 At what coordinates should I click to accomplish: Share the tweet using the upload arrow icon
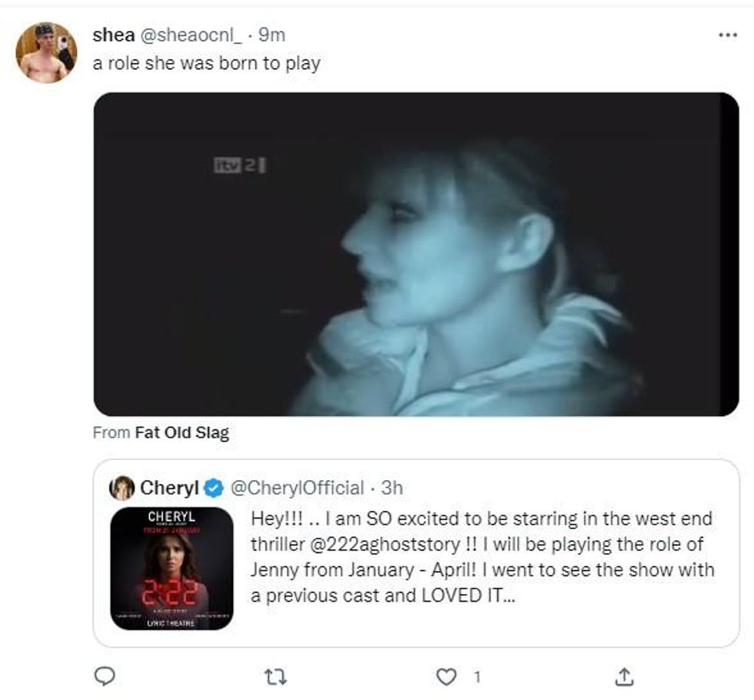625,676
